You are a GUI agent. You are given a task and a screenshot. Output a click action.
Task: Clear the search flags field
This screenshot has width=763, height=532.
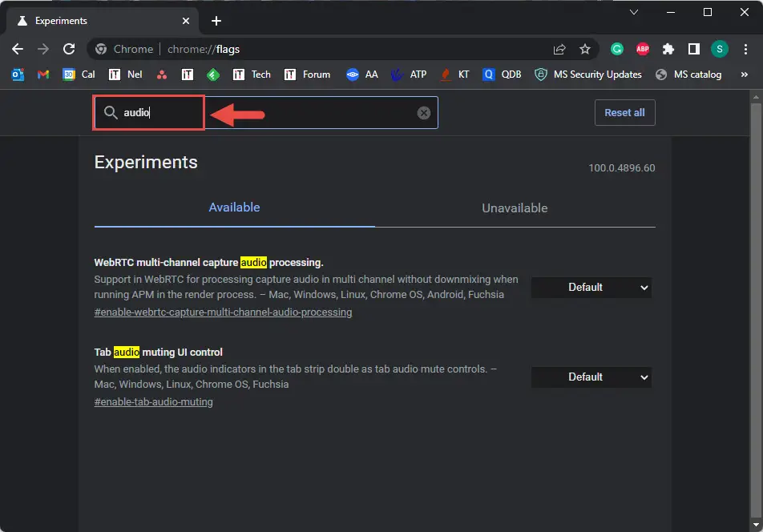(x=424, y=113)
